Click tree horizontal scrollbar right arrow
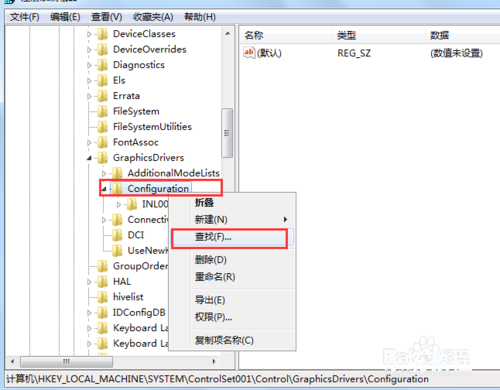Viewport: 500px width, 390px height. tap(214, 361)
